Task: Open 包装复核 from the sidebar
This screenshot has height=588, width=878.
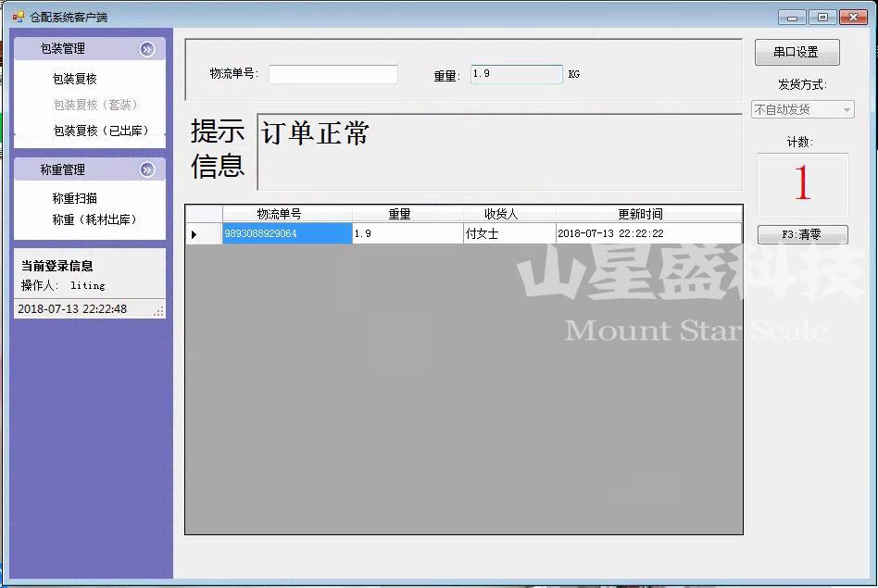Action: tap(74, 79)
